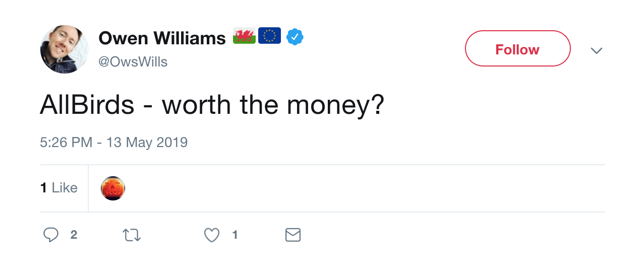This screenshot has height=273, width=644.
Task: Click the blue verified badge
Action: [295, 37]
